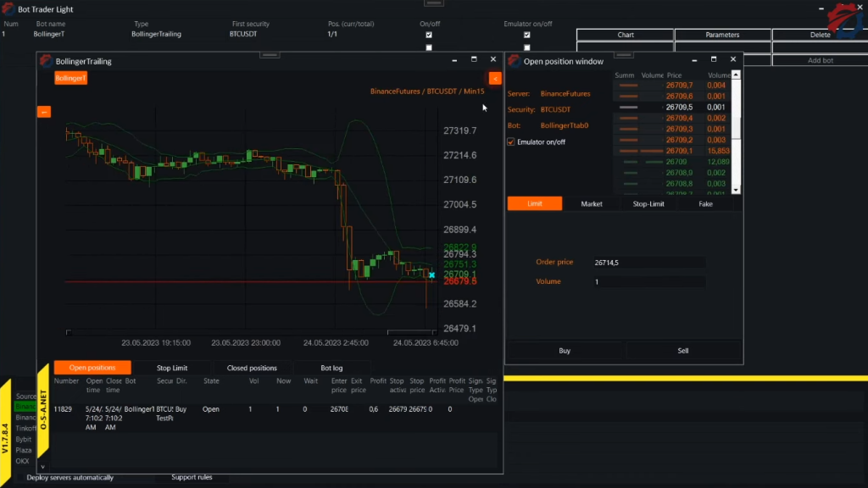Maximize the Open position window
The width and height of the screenshot is (868, 488).
(x=713, y=60)
